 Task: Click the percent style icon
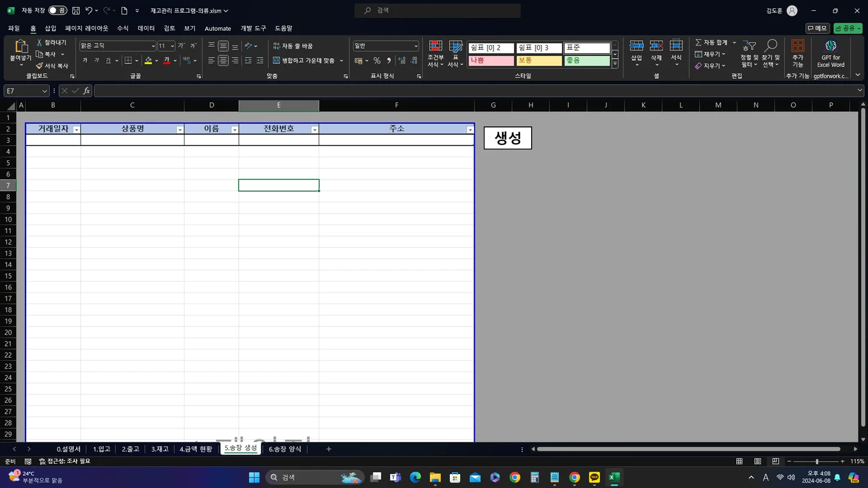tap(377, 61)
